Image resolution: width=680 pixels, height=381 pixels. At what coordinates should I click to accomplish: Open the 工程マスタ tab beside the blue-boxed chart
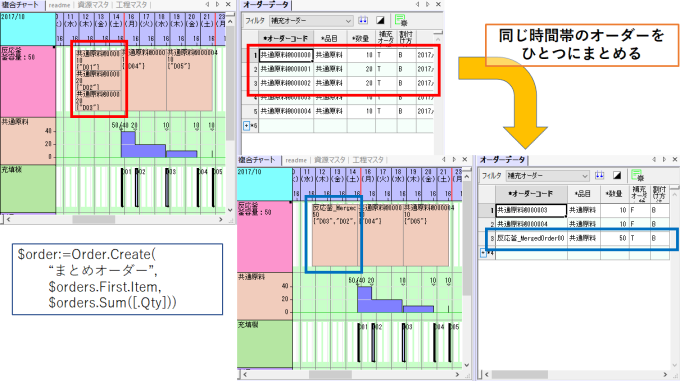368,160
